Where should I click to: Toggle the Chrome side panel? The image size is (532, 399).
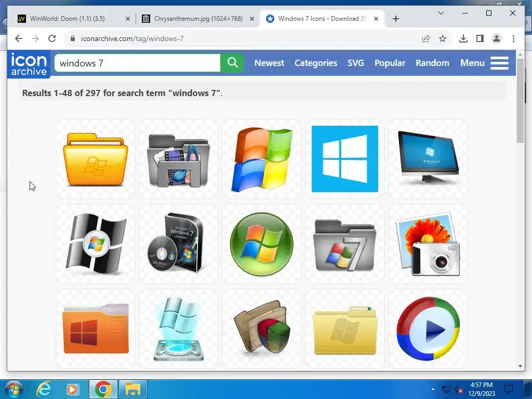[x=480, y=38]
